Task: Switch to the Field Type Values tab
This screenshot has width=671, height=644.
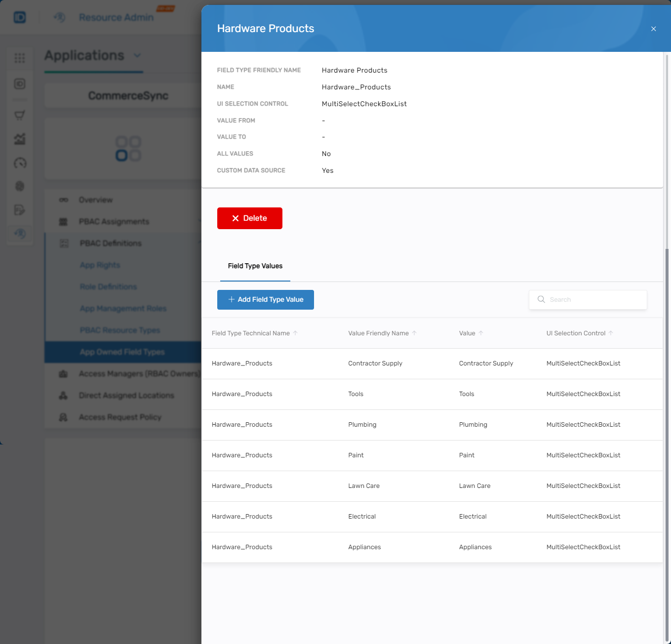Action: (x=255, y=266)
